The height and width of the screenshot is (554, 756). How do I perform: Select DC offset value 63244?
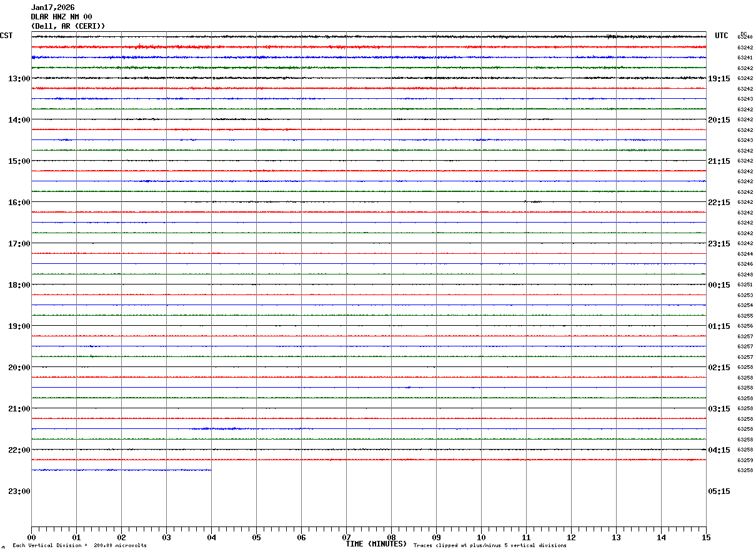pos(745,254)
